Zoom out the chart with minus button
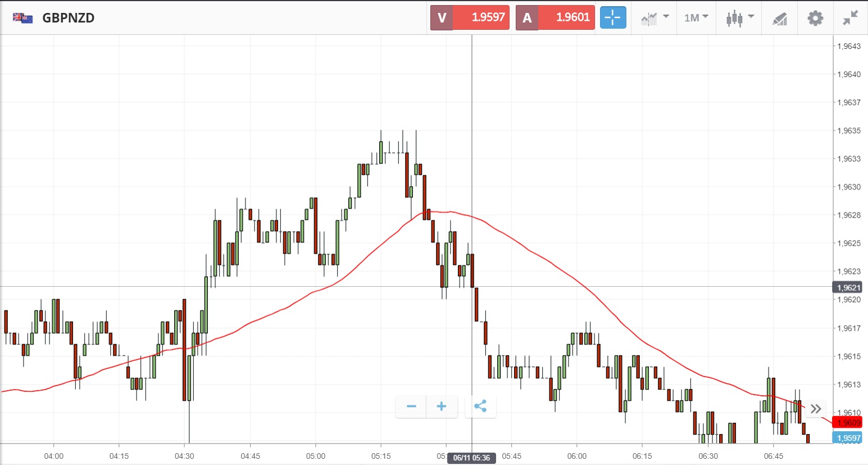Image resolution: width=868 pixels, height=465 pixels. coord(411,407)
